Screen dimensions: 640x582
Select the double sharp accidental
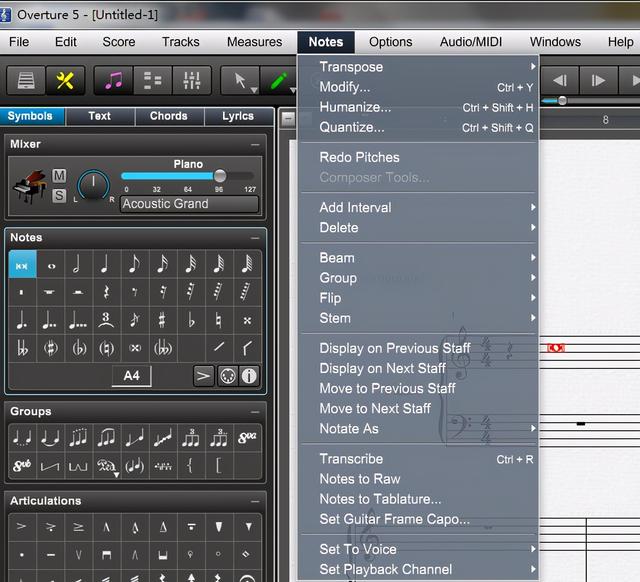pyautogui.click(x=247, y=320)
